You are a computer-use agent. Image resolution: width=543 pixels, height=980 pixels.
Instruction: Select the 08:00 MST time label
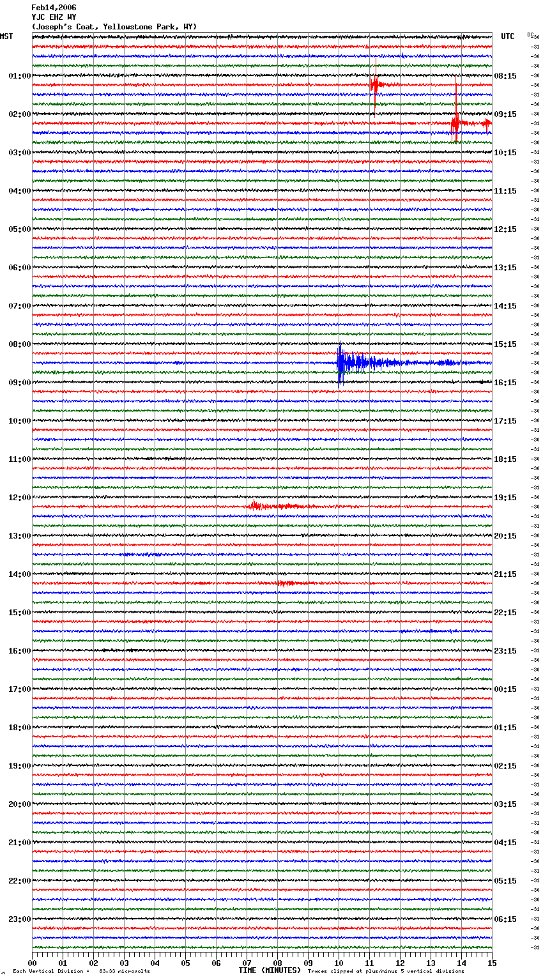20,344
